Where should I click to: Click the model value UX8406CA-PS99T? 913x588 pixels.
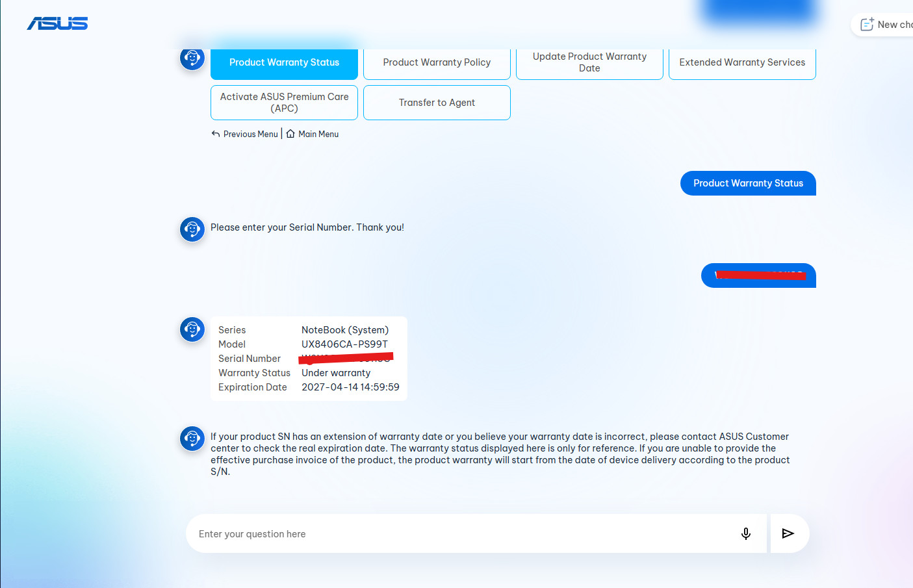click(x=344, y=344)
